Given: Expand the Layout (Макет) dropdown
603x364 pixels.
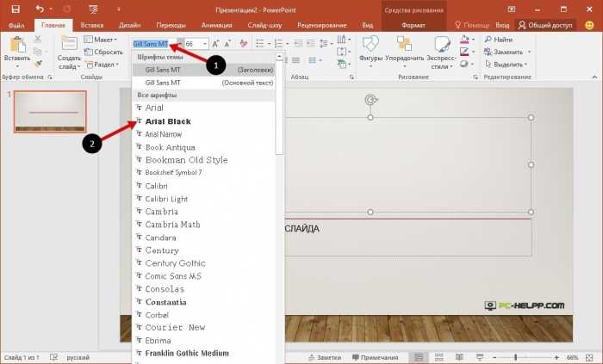Looking at the screenshot, I should pos(101,40).
